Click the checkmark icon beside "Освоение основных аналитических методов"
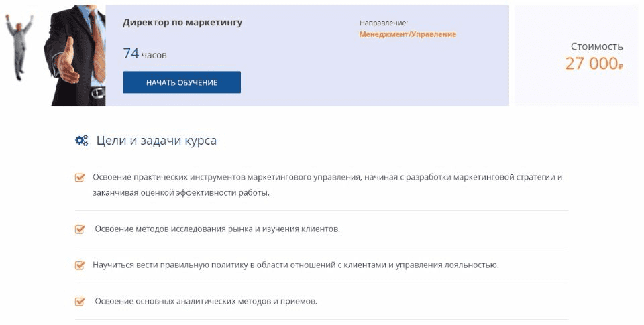 pos(80,302)
